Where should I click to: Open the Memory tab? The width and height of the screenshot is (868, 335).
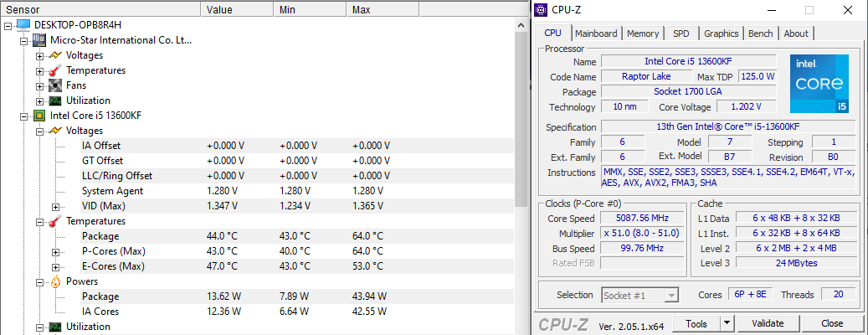(643, 33)
